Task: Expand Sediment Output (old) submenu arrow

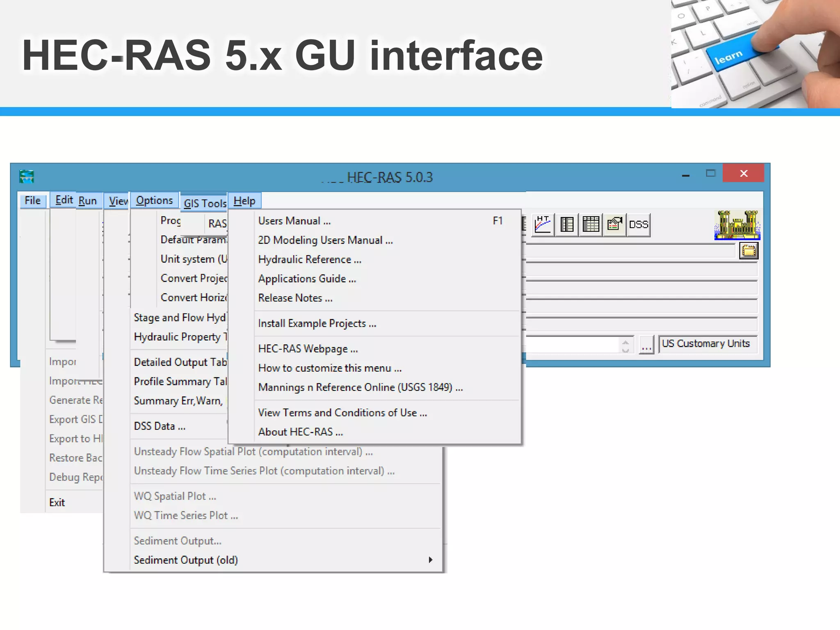Action: 430,560
